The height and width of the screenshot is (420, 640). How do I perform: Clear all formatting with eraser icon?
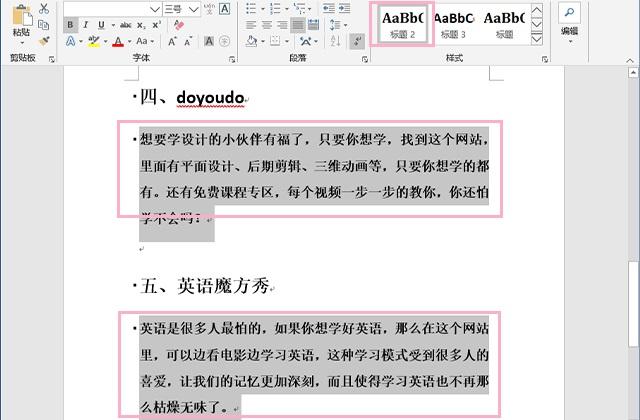click(x=178, y=25)
